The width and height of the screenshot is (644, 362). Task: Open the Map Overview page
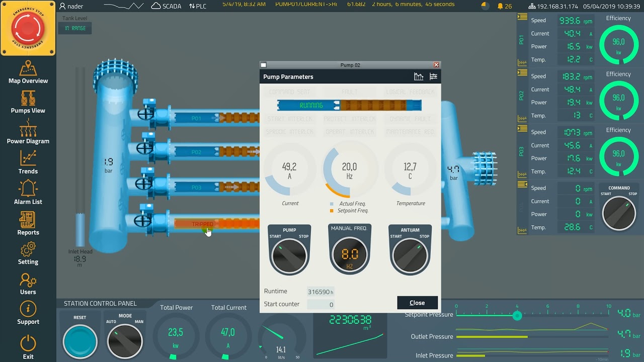coord(28,72)
